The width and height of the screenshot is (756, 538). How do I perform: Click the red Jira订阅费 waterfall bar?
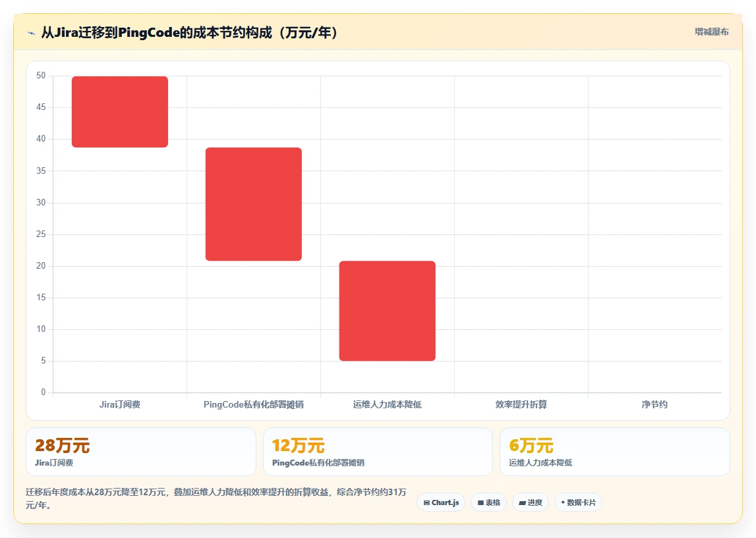(120, 112)
